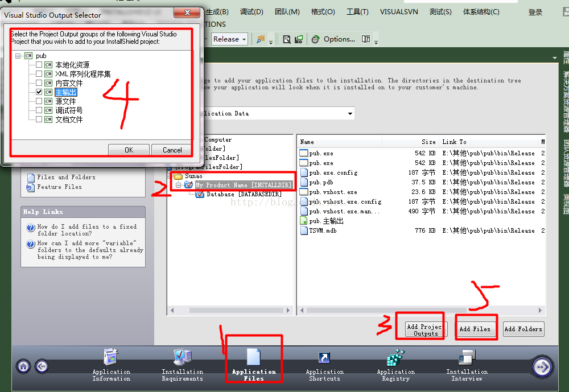
Task: Open the Application Files step icon
Action: coord(254,357)
